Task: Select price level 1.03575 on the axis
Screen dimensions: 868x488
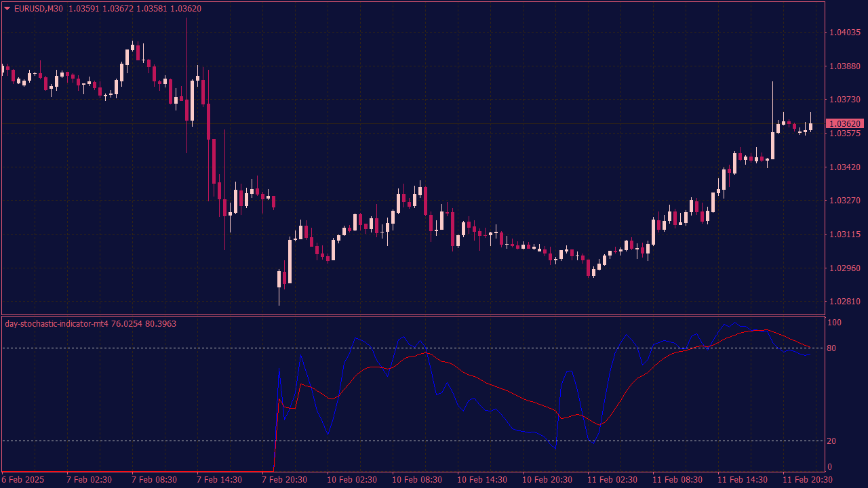Action: (x=844, y=134)
